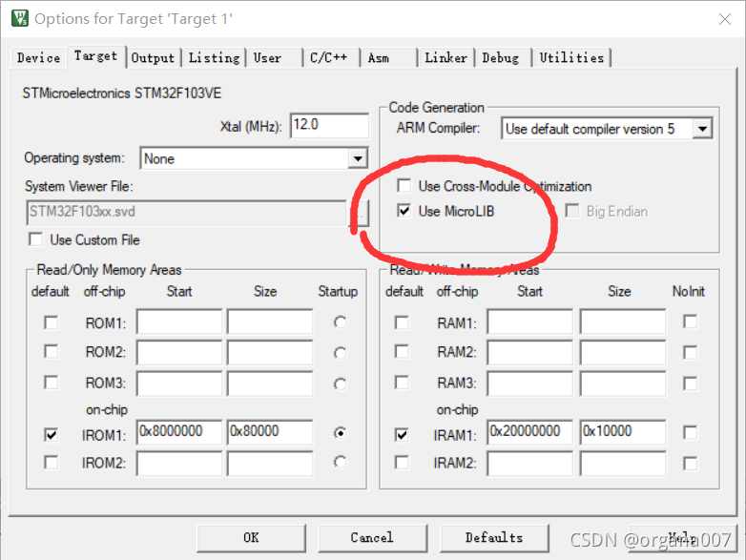Check the IRAM2 default checkbox
Viewport: 746px width, 560px height.
[402, 463]
